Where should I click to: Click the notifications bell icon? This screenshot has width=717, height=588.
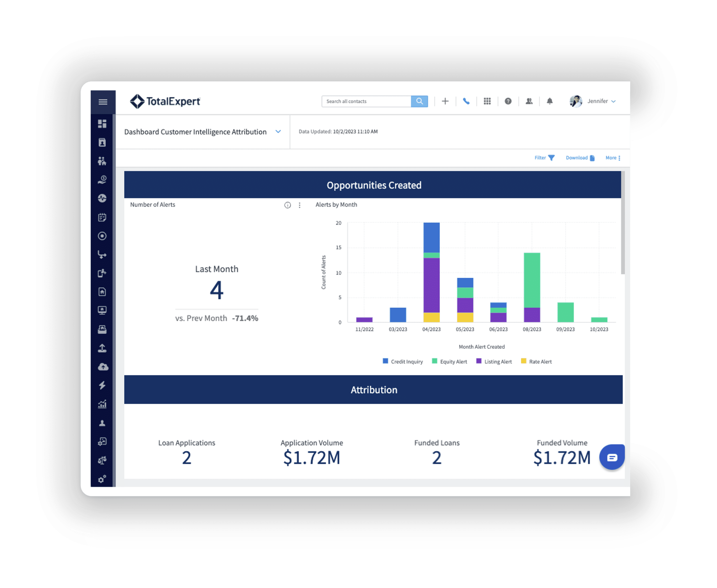pos(548,101)
